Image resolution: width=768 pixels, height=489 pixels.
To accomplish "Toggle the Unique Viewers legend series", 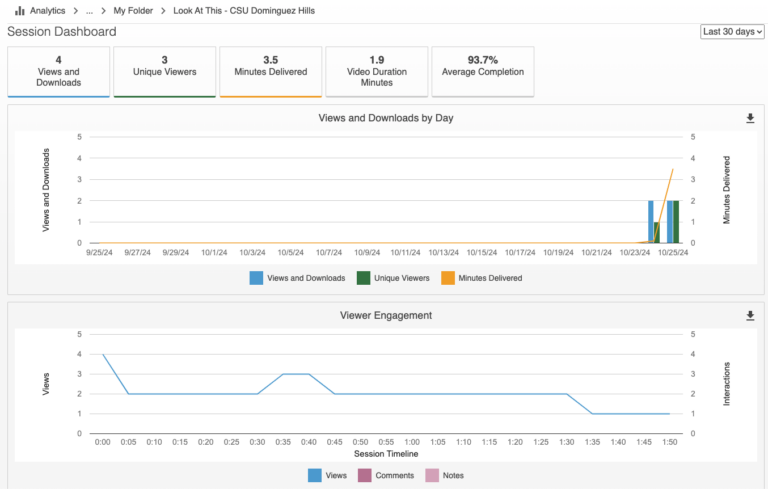I will (x=400, y=278).
